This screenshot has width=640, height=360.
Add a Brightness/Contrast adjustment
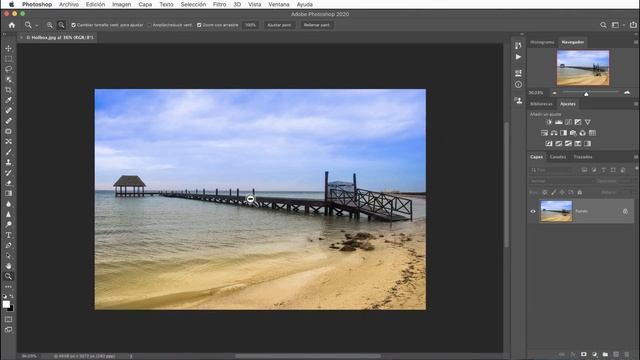(549, 122)
